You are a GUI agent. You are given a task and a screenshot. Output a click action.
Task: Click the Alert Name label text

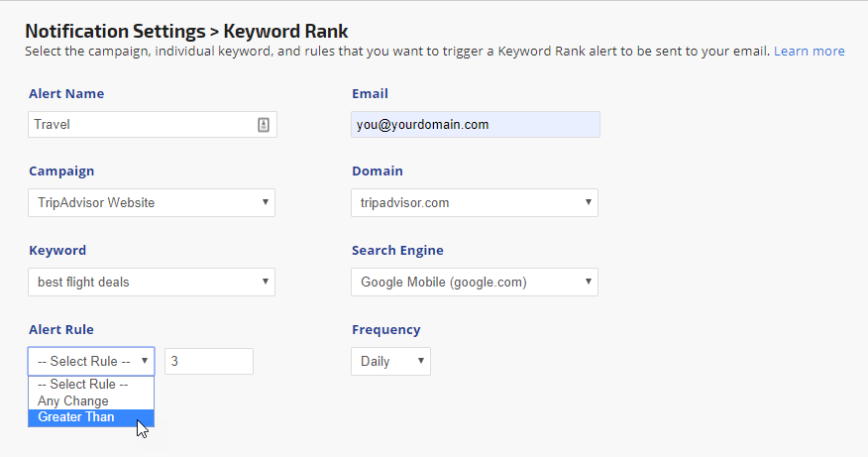[66, 94]
